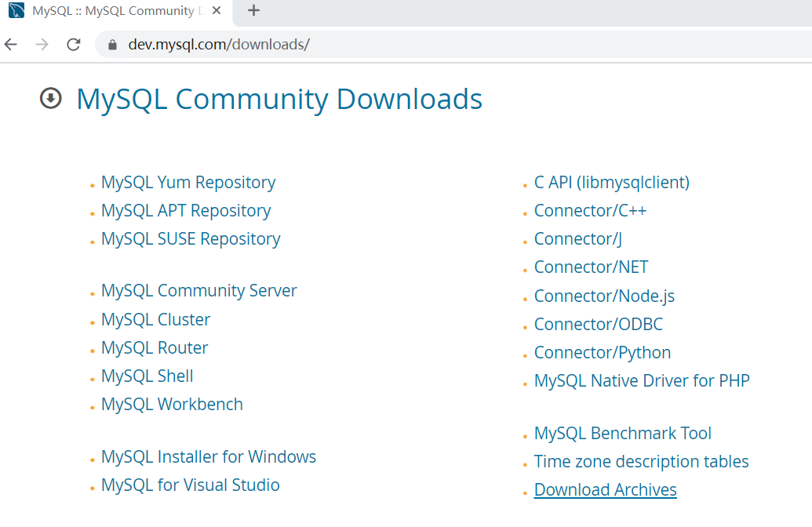Open MySQL Installer for Windows
The image size is (812, 527).
pyautogui.click(x=209, y=456)
